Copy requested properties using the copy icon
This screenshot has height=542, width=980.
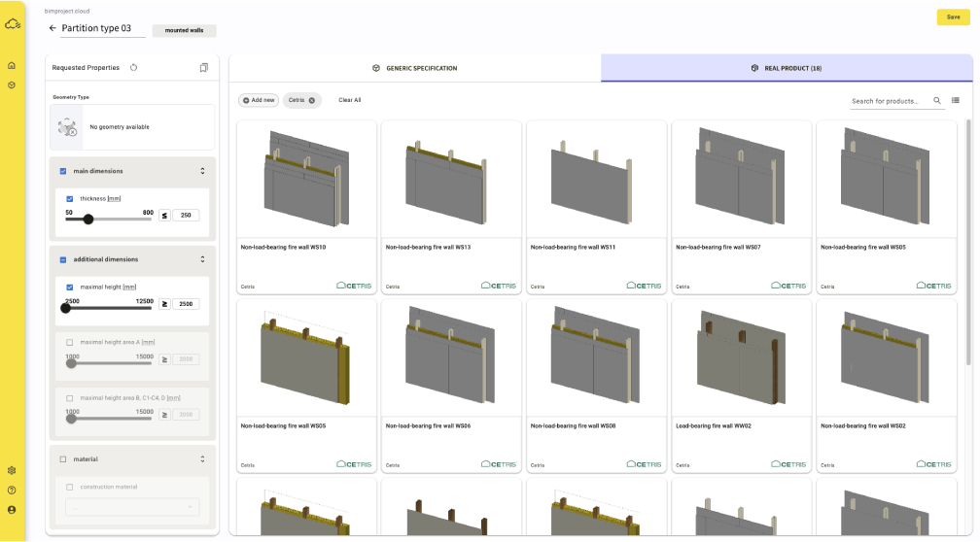204,67
